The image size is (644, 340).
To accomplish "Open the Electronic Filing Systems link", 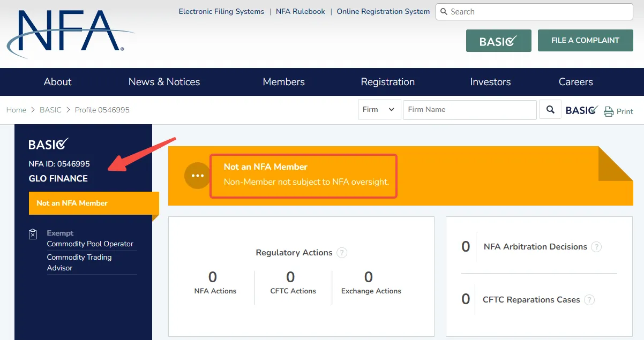I will click(221, 11).
